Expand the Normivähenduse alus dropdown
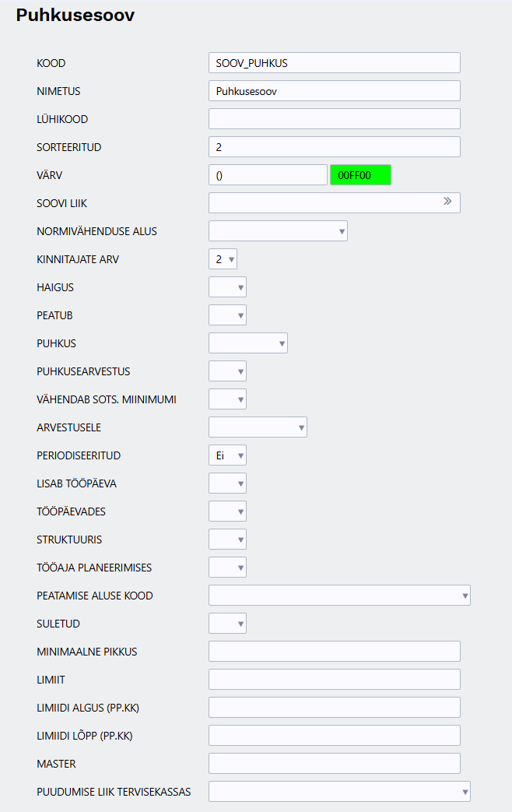The width and height of the screenshot is (512, 812). coord(278,231)
